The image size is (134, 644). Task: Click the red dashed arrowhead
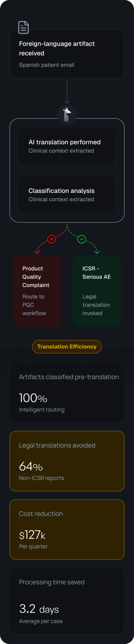[37, 252]
